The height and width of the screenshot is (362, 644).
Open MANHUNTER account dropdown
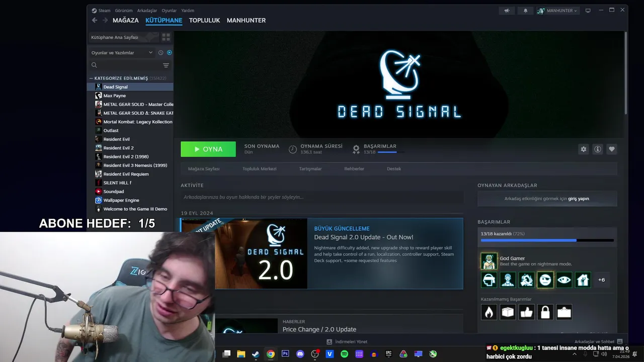point(558,11)
